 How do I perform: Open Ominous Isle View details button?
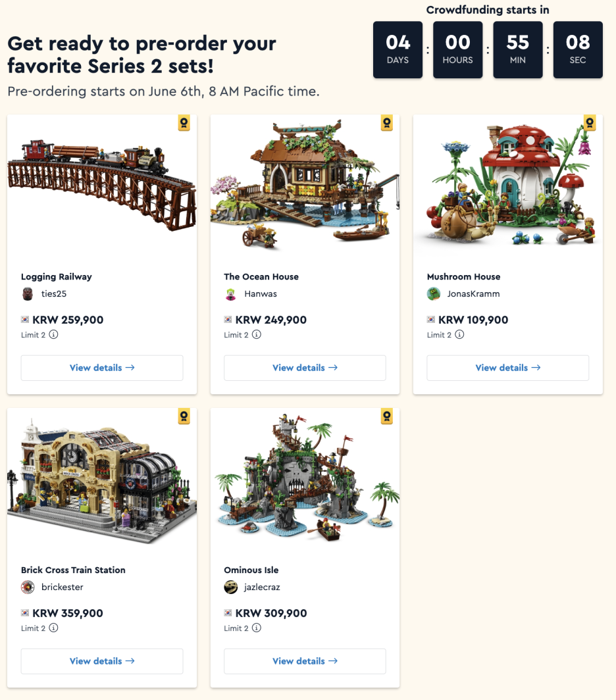305,661
